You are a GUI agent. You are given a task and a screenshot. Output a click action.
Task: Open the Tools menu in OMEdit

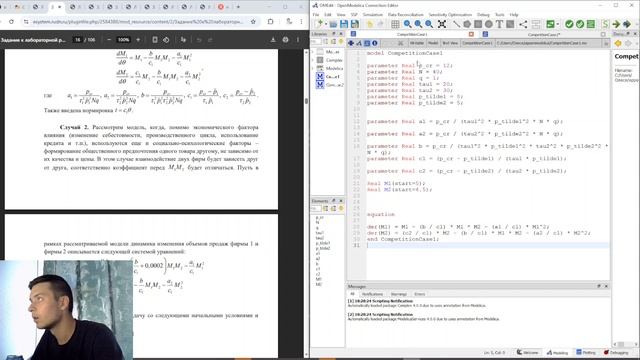click(500, 14)
